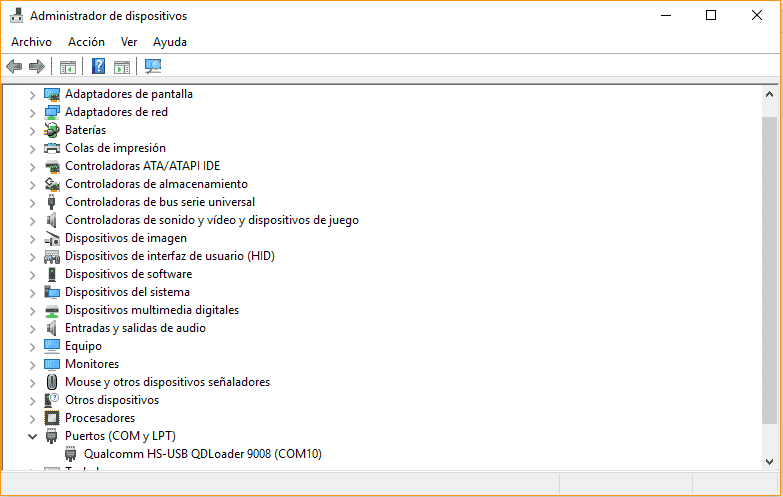Click the Dispositivos de interfaz de usuario icon

(52, 256)
